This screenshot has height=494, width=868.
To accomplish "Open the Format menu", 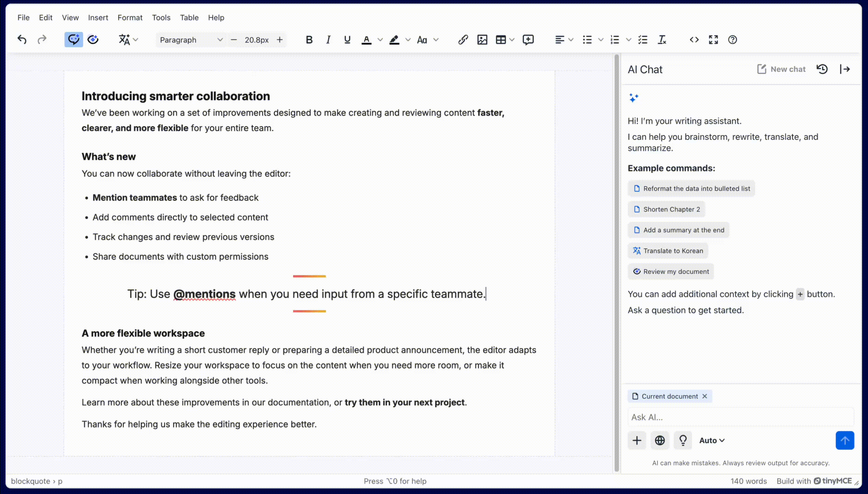I will (x=130, y=17).
